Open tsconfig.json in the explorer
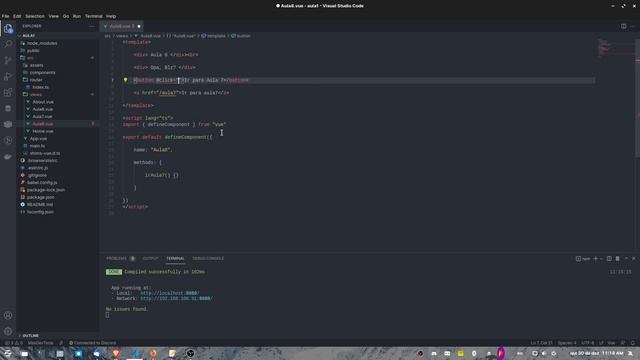Viewport: 640px width, 360px height. [57, 212]
